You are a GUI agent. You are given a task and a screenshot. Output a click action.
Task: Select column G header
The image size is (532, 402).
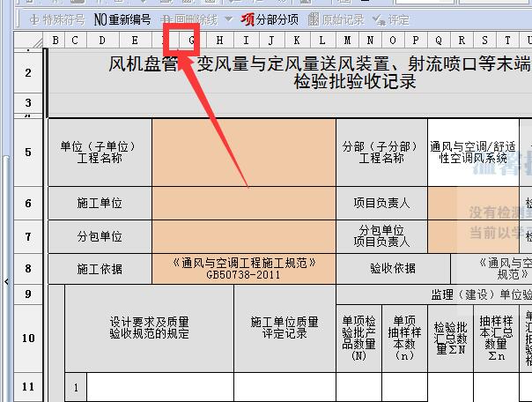coord(192,40)
